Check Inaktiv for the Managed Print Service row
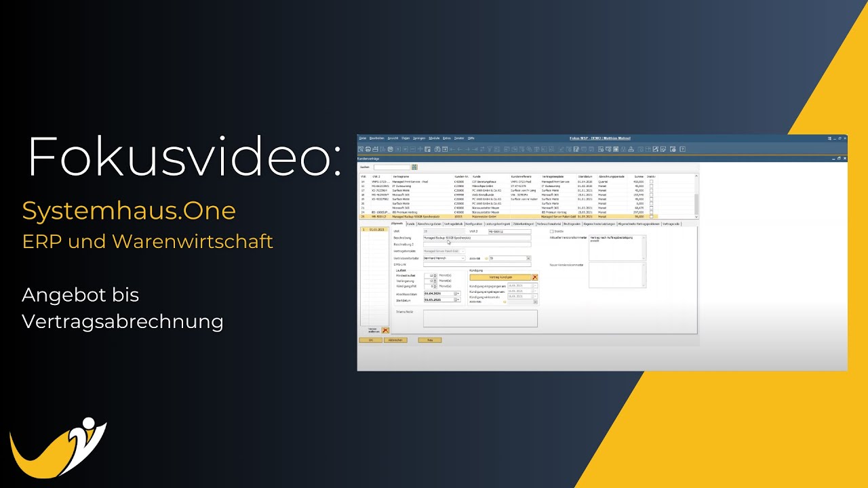 [651, 182]
